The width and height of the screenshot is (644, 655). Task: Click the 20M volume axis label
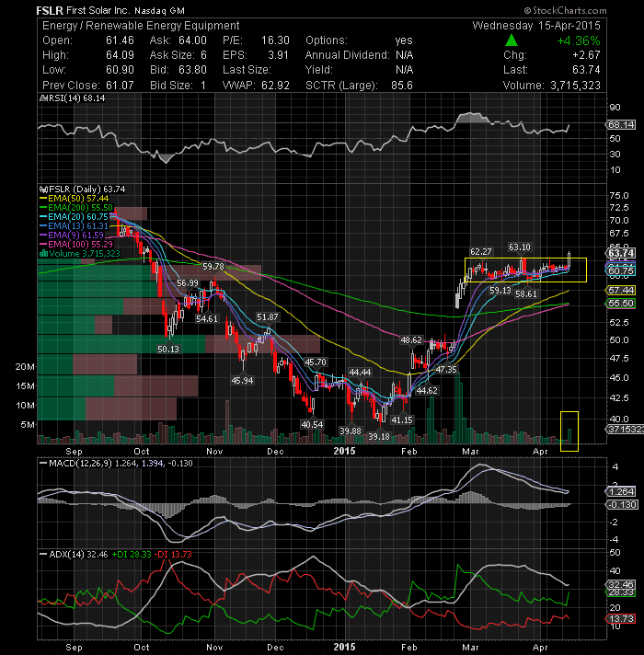pyautogui.click(x=25, y=367)
